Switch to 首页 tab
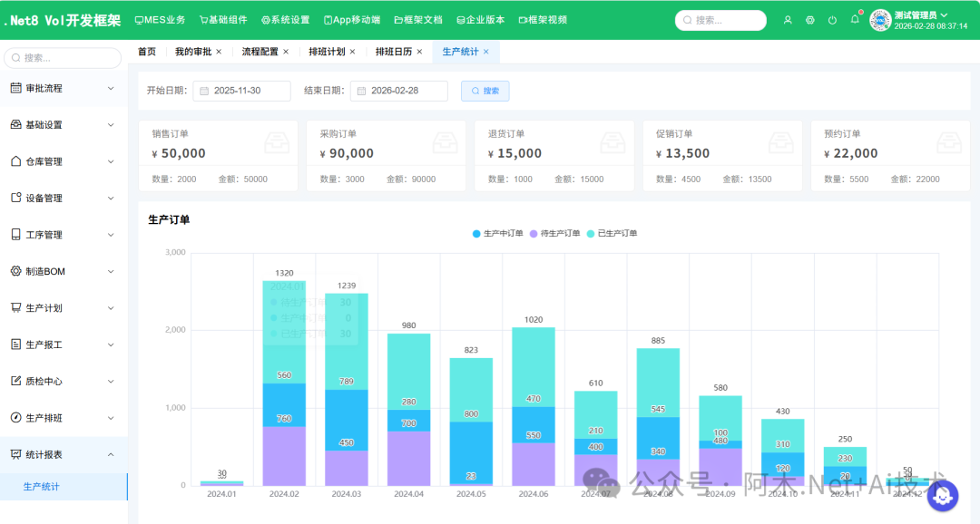Image resolution: width=980 pixels, height=524 pixels. tap(147, 52)
